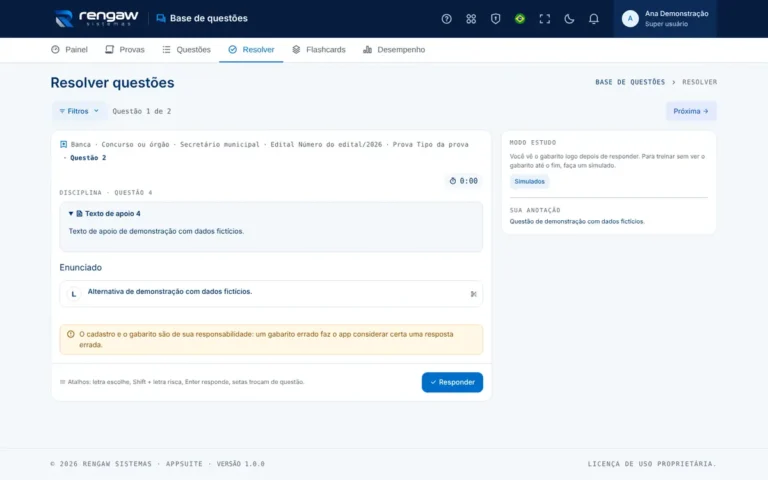Switch to the Questões tab
Screen dimensions: 768x480
click(187, 49)
